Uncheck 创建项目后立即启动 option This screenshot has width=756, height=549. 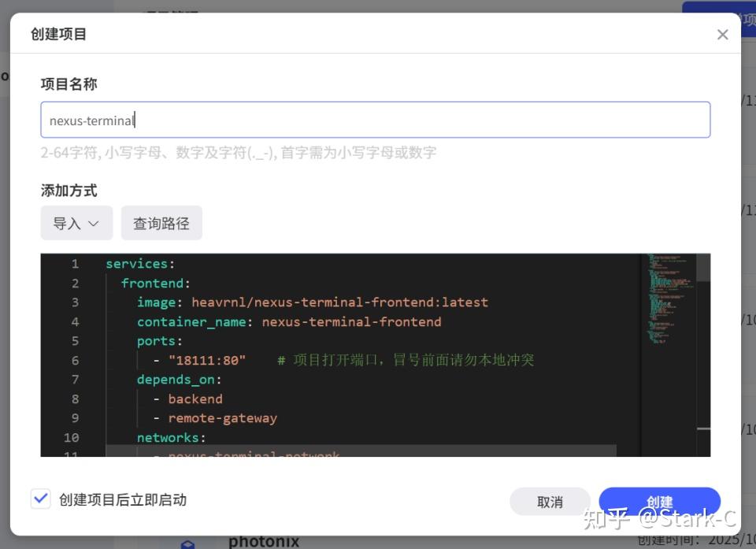pyautogui.click(x=41, y=499)
